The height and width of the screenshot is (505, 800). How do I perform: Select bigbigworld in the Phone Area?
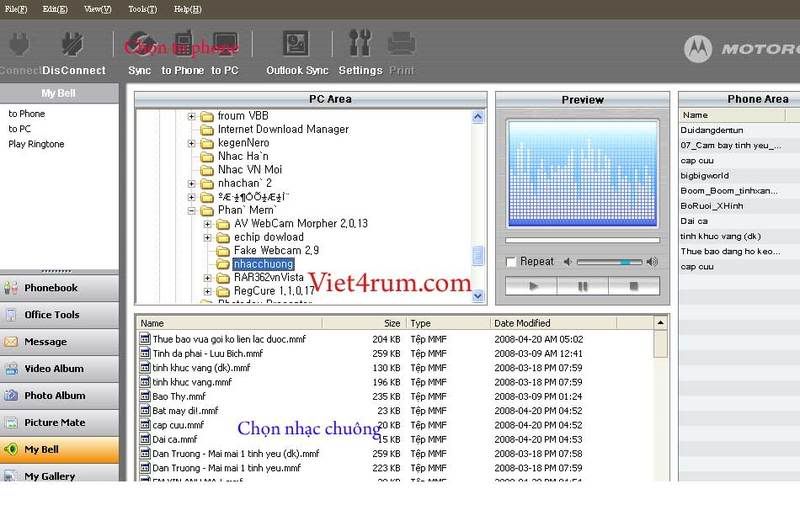pos(705,175)
